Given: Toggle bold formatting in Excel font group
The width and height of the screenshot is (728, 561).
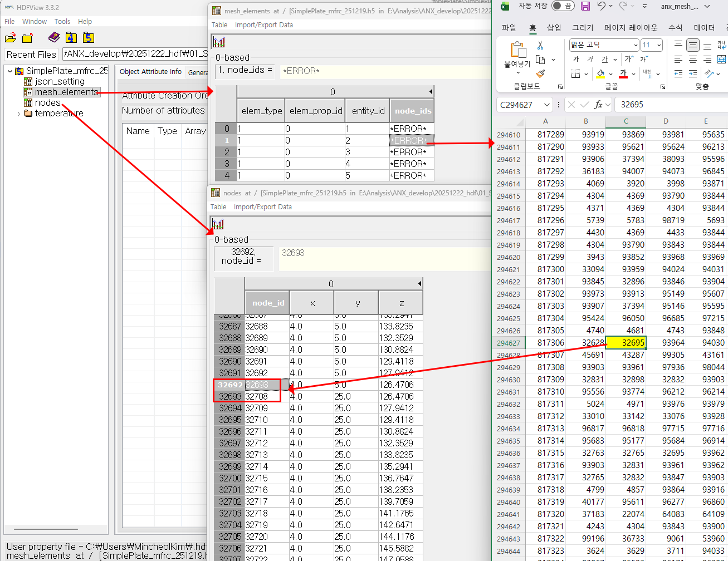Looking at the screenshot, I should pyautogui.click(x=576, y=59).
